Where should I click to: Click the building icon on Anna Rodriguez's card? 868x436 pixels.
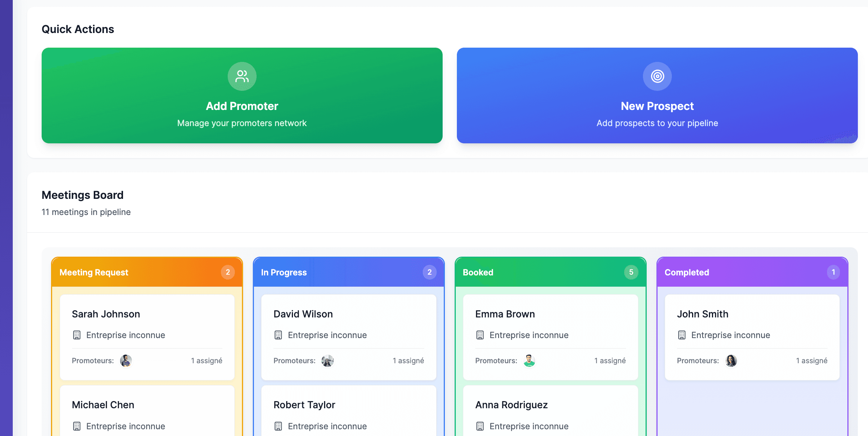[x=480, y=426]
